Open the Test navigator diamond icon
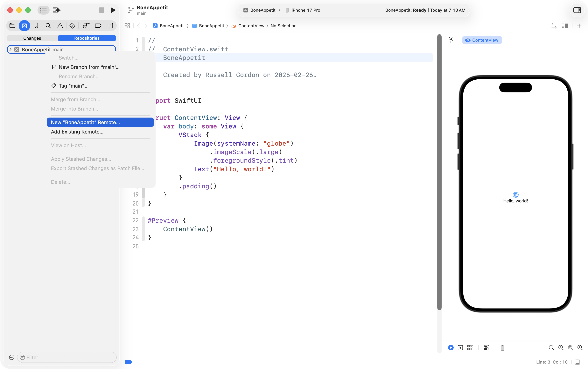The image size is (588, 369). coord(72,26)
